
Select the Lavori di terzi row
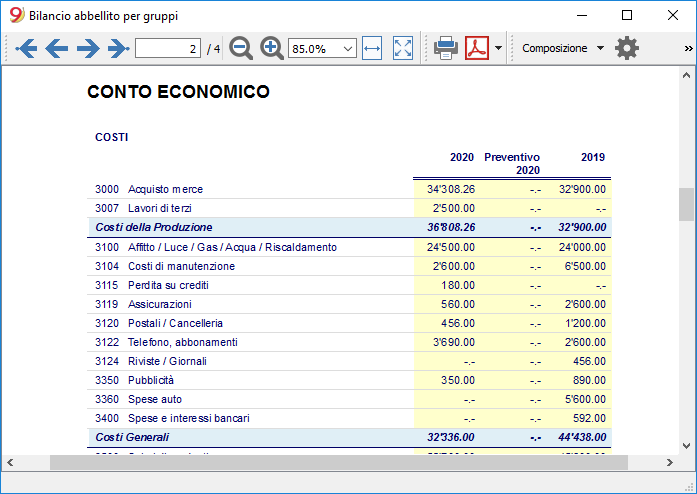click(349, 208)
